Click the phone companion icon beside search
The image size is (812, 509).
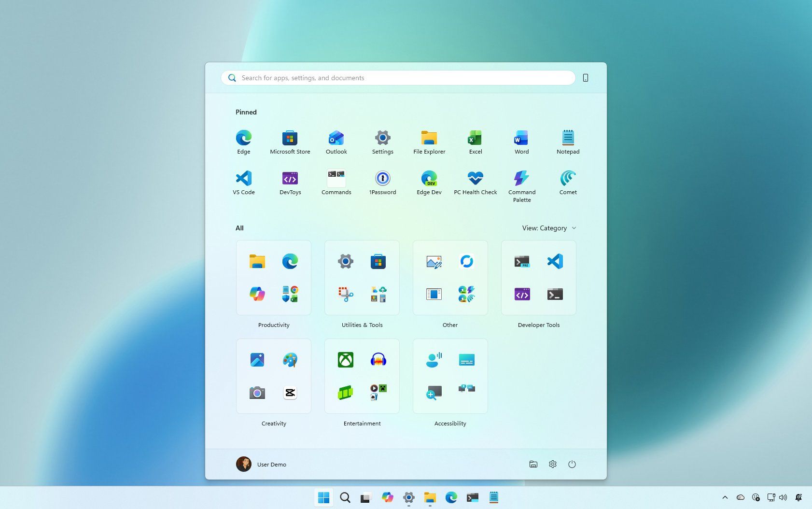pos(585,78)
